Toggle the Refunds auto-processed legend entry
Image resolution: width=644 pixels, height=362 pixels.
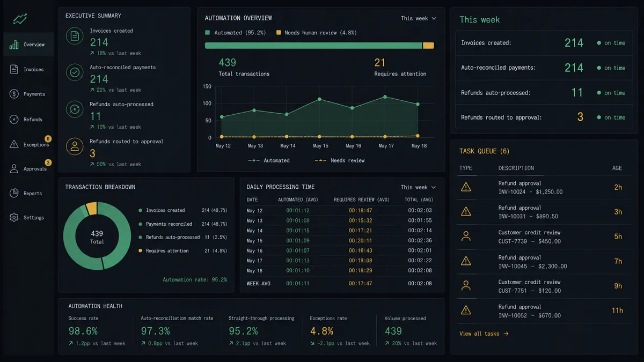tap(182, 237)
